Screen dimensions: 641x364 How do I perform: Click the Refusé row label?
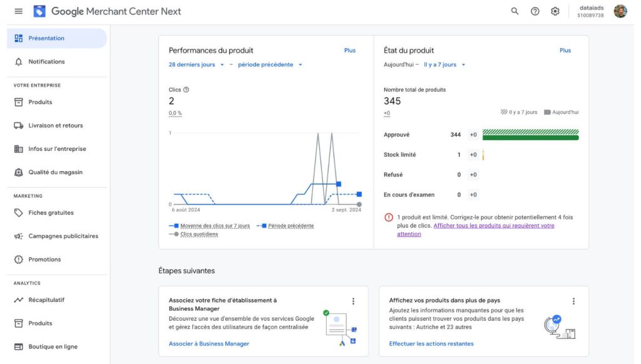[x=393, y=175]
